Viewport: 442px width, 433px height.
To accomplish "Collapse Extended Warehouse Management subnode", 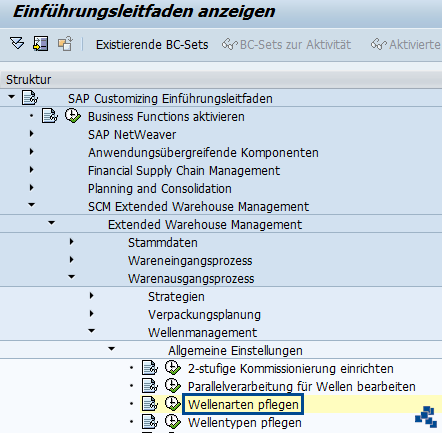I will click(52, 223).
